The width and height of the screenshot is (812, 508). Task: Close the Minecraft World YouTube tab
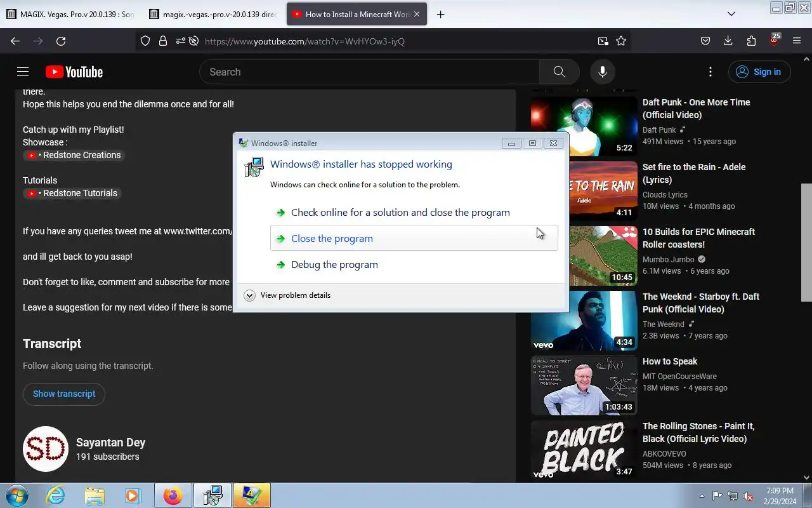coord(417,14)
